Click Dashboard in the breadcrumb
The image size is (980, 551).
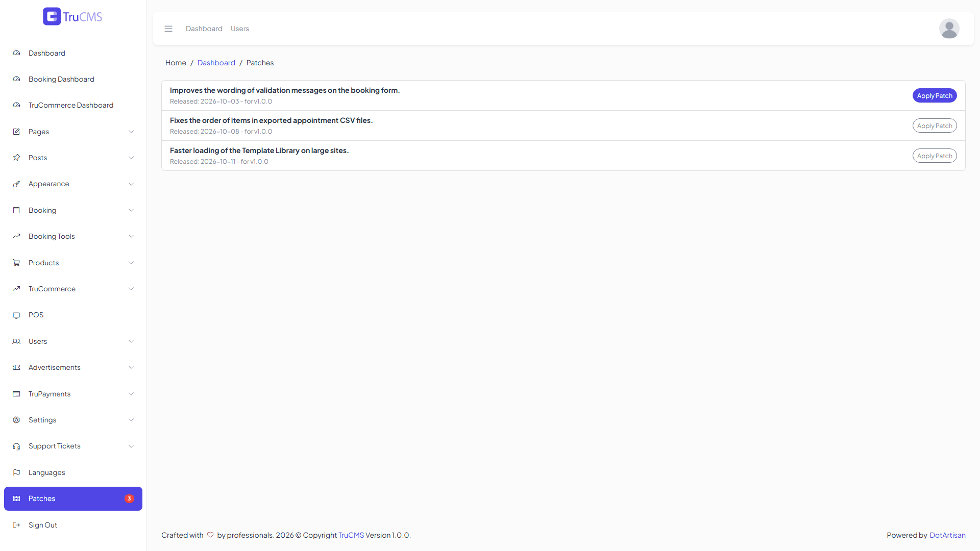pyautogui.click(x=216, y=63)
